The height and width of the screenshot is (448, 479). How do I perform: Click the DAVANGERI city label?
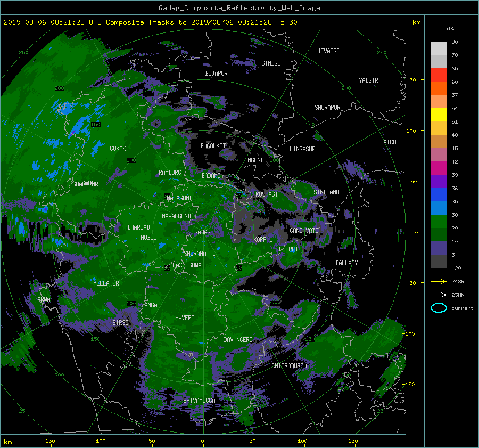coord(238,340)
